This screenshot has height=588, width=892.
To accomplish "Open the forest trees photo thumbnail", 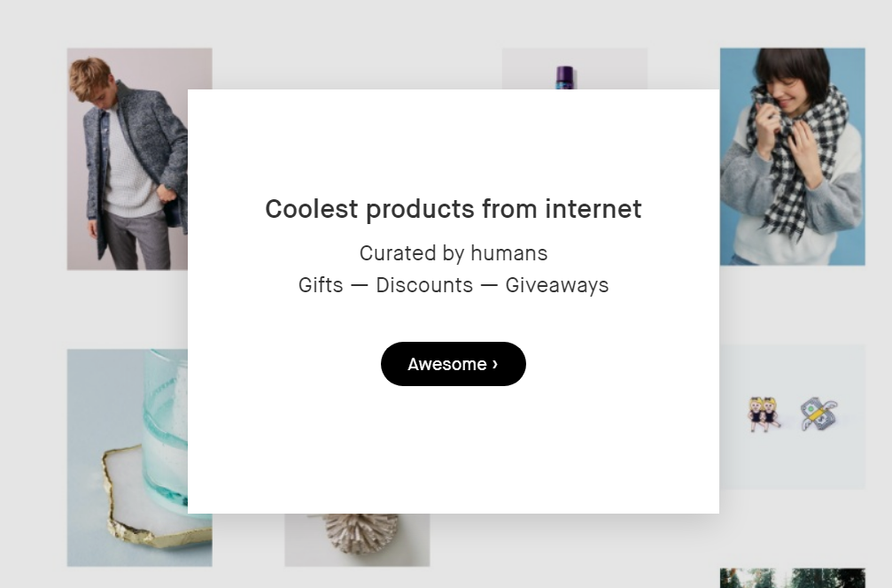I will [x=793, y=577].
